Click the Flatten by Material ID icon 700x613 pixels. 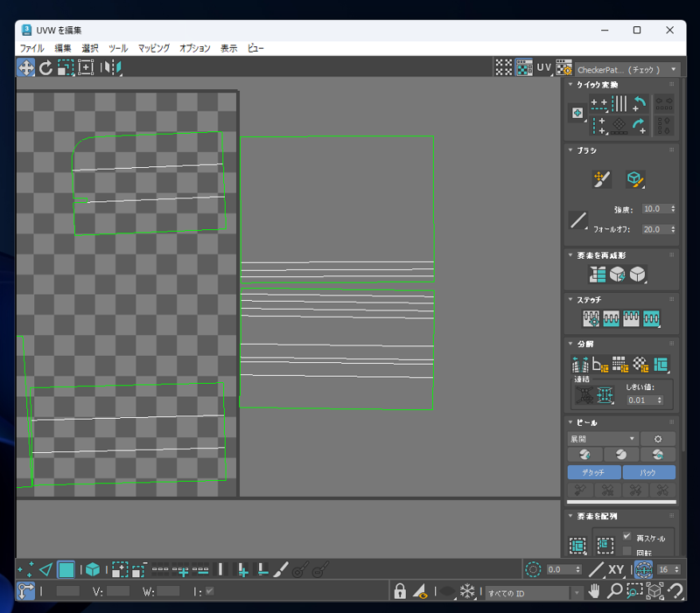pyautogui.click(x=640, y=365)
